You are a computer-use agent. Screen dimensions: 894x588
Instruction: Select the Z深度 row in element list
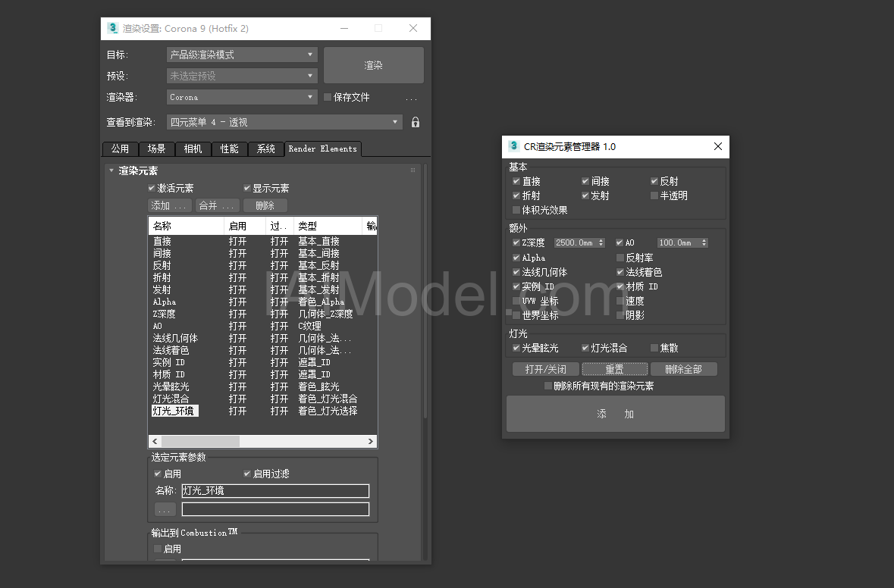pos(262,314)
